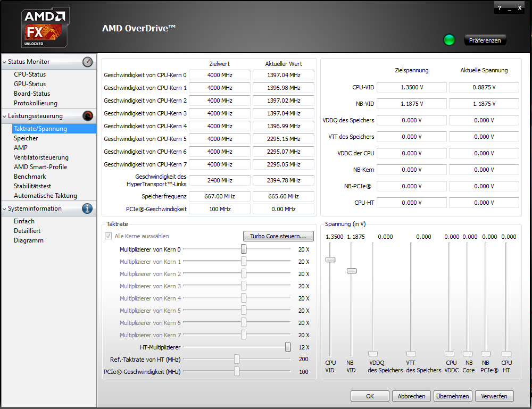Screen dimensions: 532x409
Task: Click the NB VID voltage slider handle
Action: pos(352,271)
